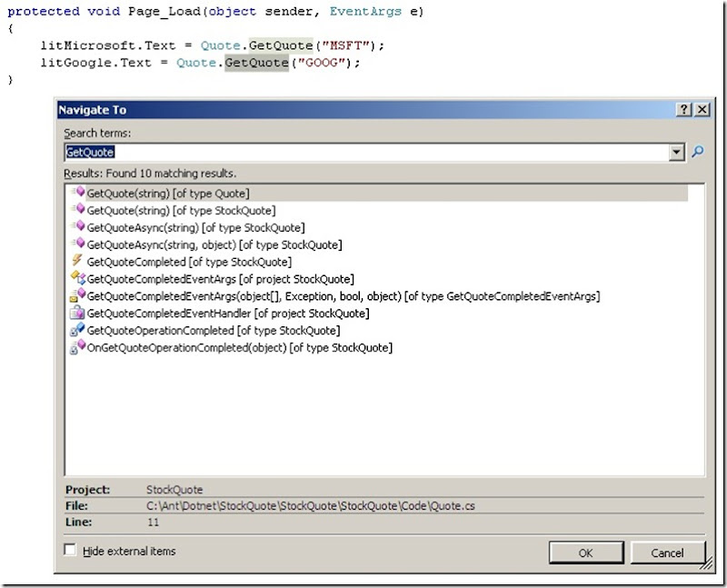Open the Navigate To help button

684,109
